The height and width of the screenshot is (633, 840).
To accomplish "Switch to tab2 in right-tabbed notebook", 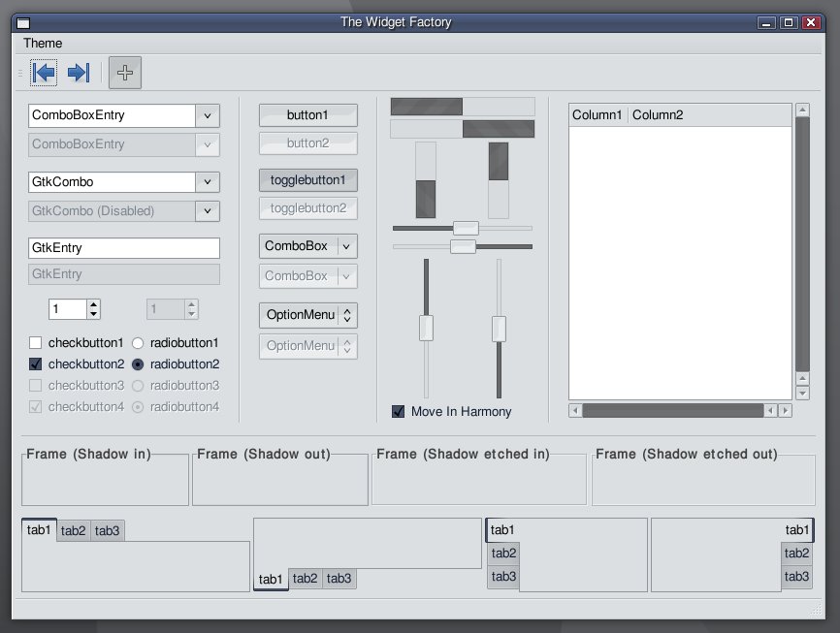I will 796,554.
